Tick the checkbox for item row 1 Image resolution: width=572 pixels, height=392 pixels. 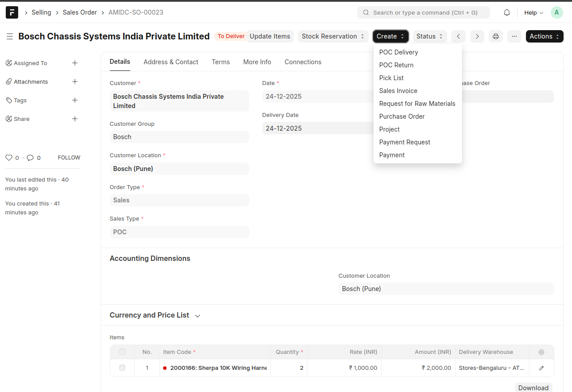(122, 368)
